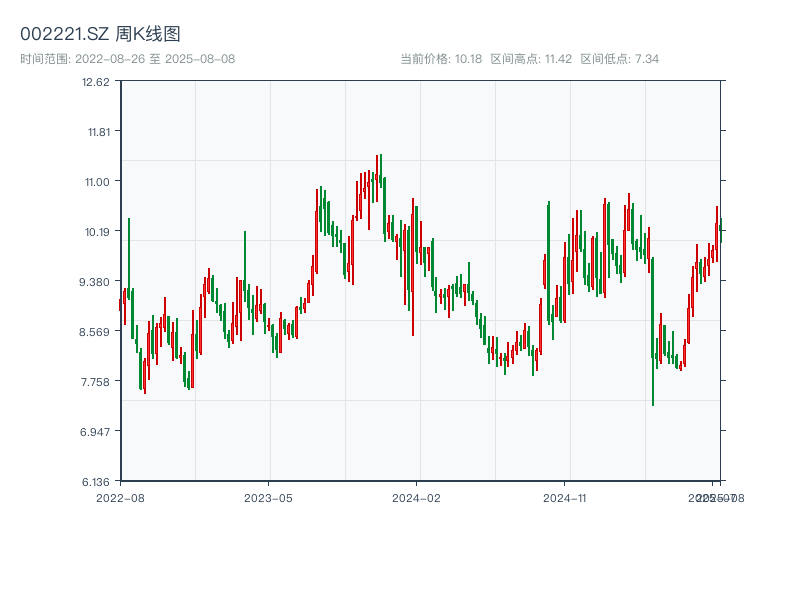The image size is (800, 600).
Task: Click the y-axis label 7.758
Action: click(x=95, y=382)
